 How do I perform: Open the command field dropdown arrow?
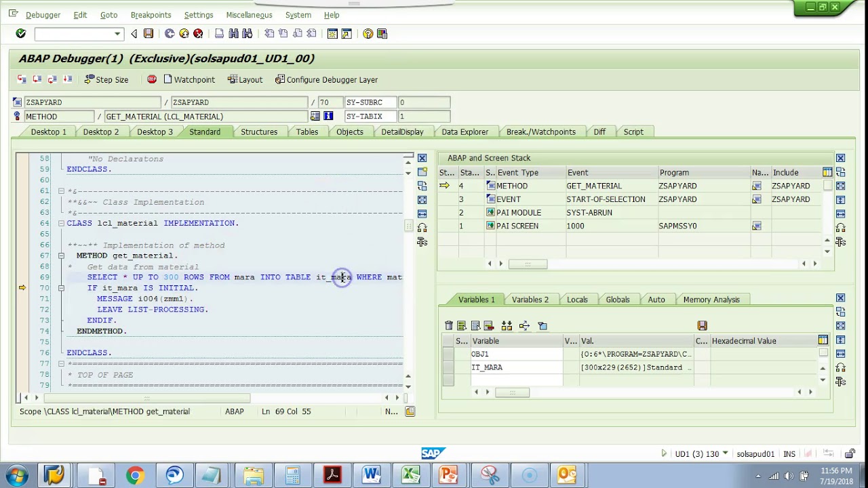pos(117,34)
